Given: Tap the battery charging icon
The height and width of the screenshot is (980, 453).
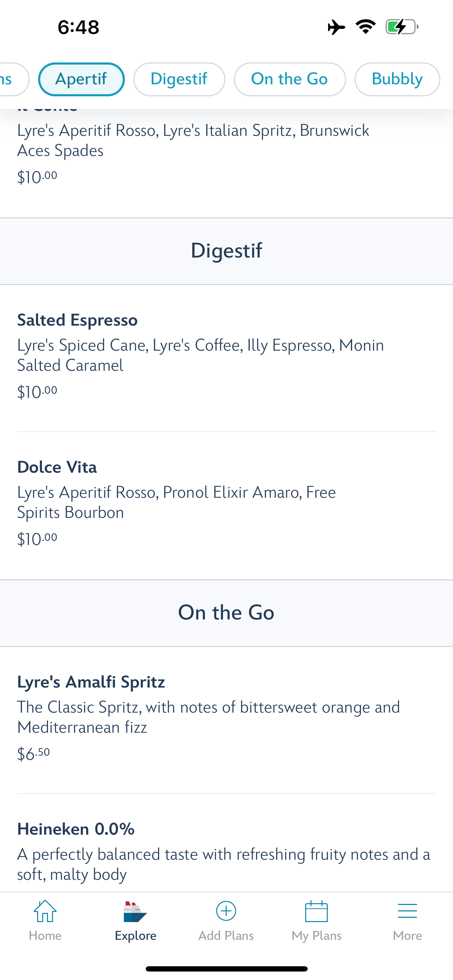Looking at the screenshot, I should tap(401, 27).
